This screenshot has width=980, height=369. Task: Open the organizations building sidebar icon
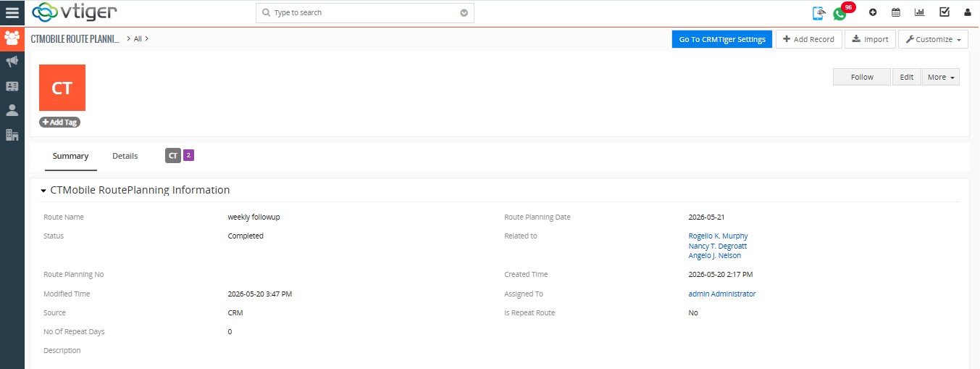pos(12,135)
